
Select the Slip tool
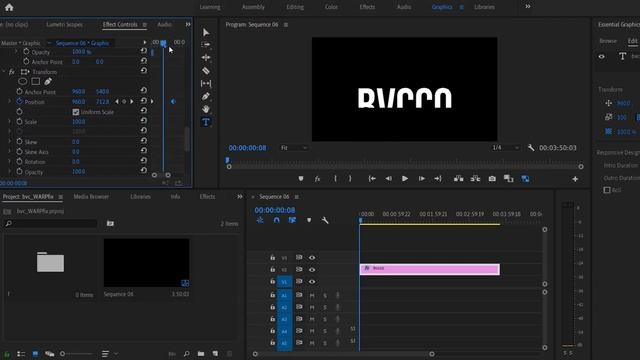coord(206,83)
